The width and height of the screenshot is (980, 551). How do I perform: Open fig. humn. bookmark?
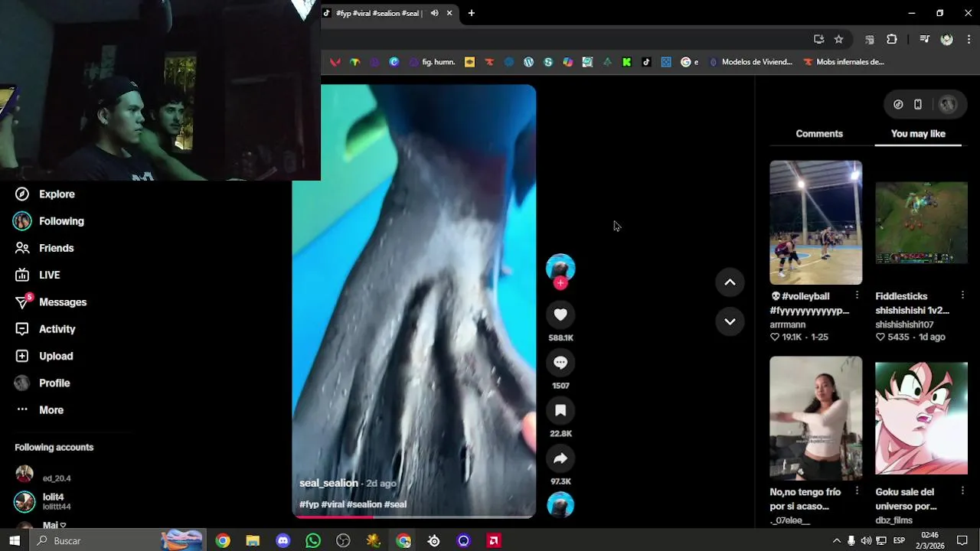[433, 62]
